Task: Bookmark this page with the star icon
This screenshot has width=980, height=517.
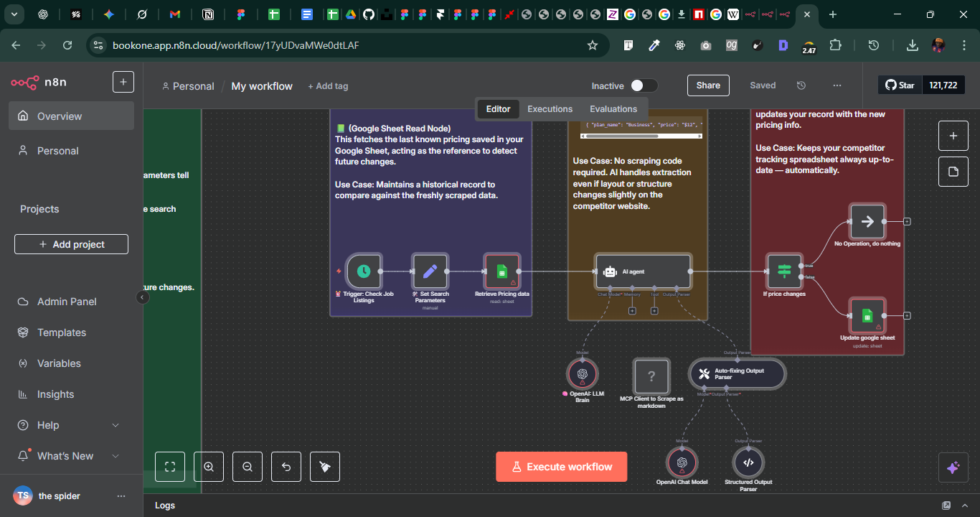Action: tap(593, 45)
